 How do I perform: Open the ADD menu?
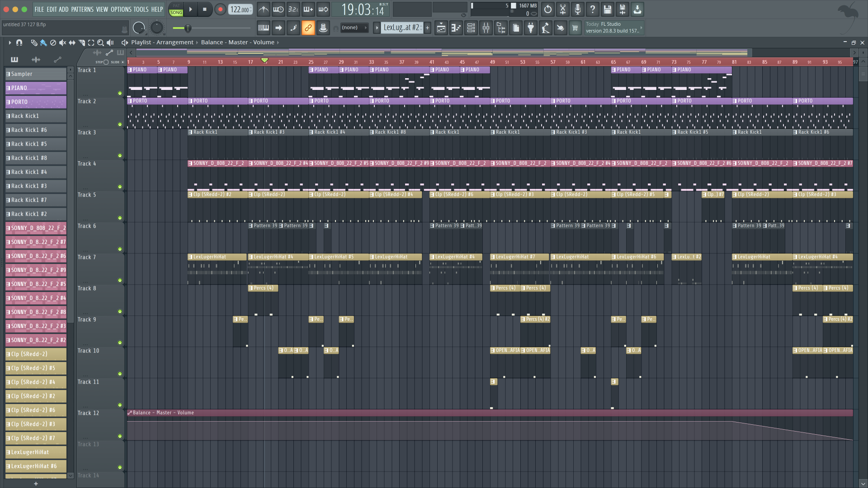pos(64,9)
